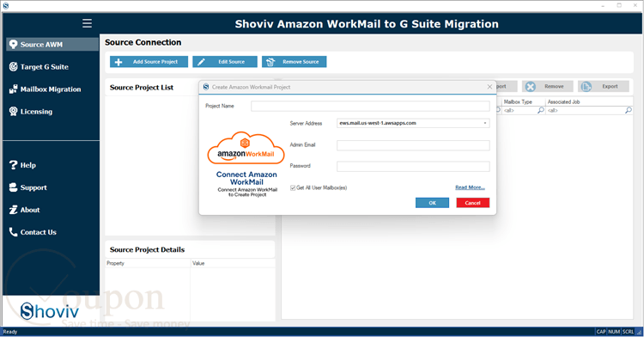The image size is (644, 337).
Task: Click the NUM status bar indicator
Action: (614, 332)
